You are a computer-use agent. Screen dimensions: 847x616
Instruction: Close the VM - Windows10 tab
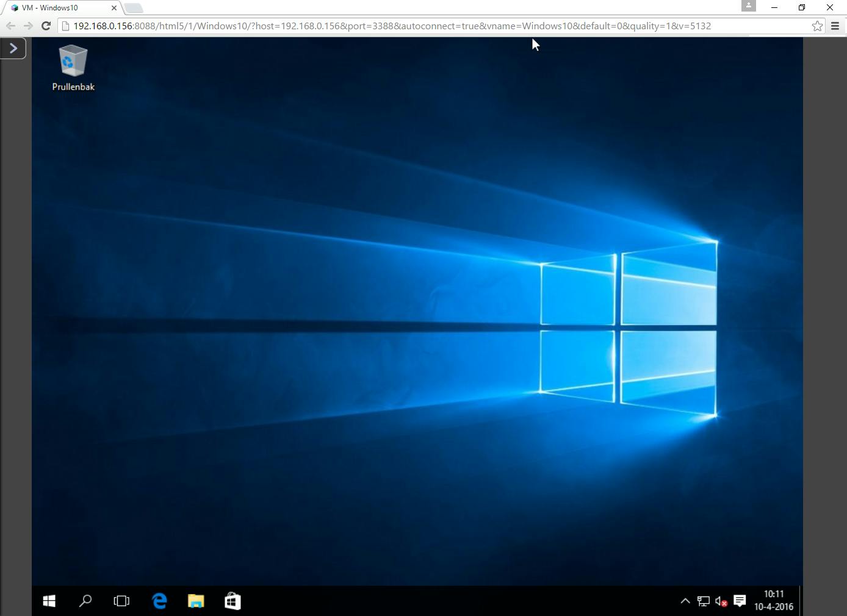click(114, 8)
